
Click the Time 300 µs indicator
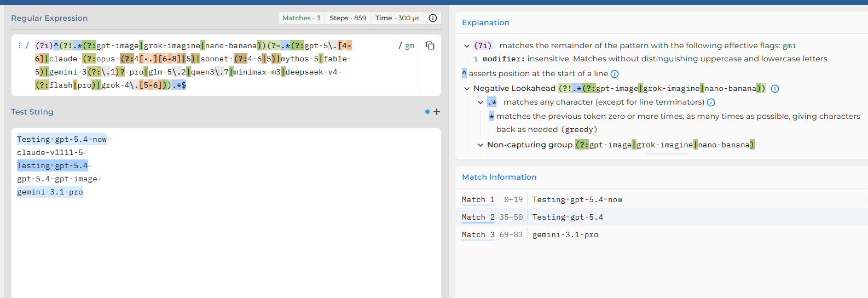pyautogui.click(x=397, y=18)
